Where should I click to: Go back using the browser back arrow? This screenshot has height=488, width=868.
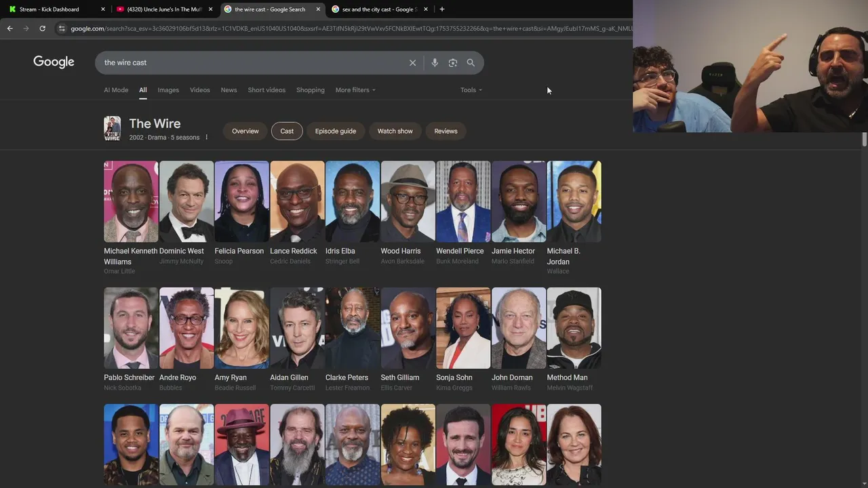pos(9,28)
